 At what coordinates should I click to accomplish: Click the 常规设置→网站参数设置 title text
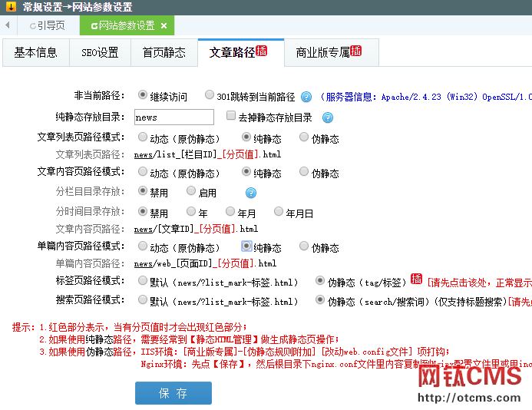click(x=78, y=7)
